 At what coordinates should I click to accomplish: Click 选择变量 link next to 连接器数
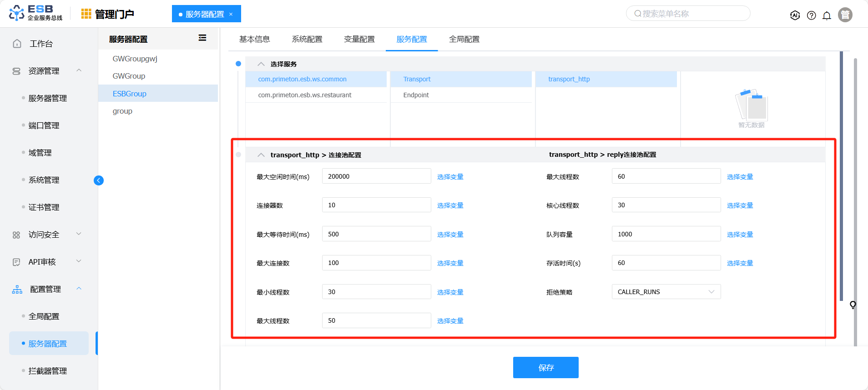[x=450, y=205]
